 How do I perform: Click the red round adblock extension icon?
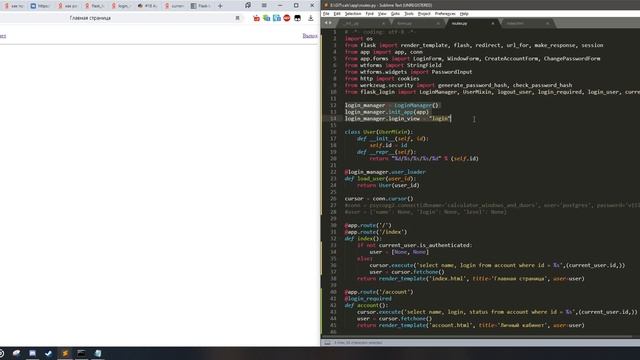tap(287, 18)
